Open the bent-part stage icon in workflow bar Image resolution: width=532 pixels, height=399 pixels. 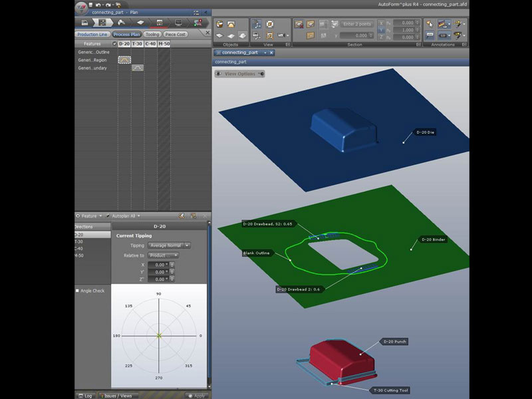pyautogui.click(x=121, y=23)
